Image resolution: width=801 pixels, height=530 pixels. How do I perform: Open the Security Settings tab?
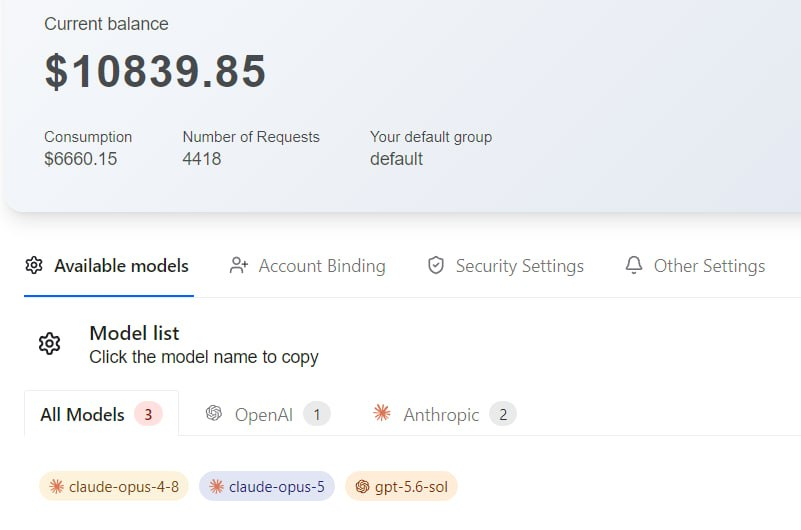506,266
